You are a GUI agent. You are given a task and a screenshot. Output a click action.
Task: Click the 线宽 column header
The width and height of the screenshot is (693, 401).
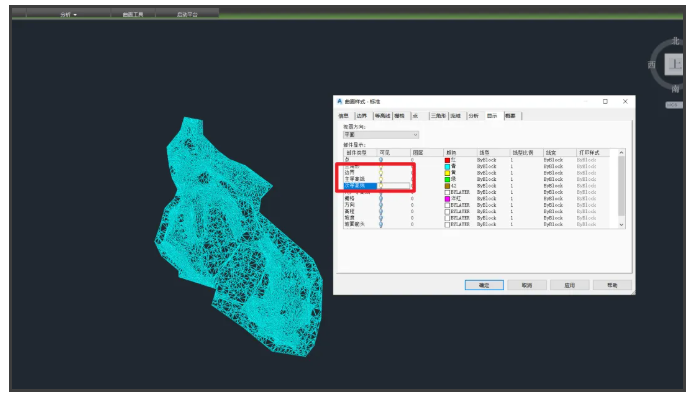tap(559, 153)
